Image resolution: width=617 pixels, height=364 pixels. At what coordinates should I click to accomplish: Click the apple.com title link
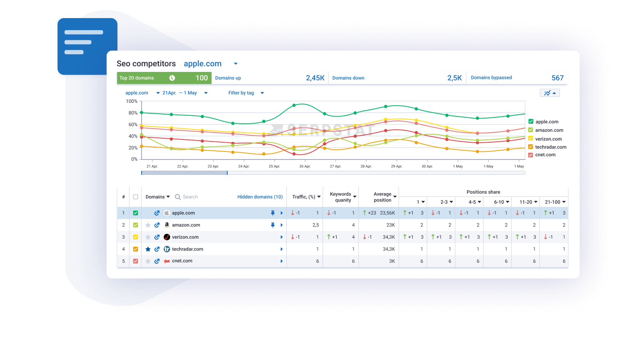203,63
